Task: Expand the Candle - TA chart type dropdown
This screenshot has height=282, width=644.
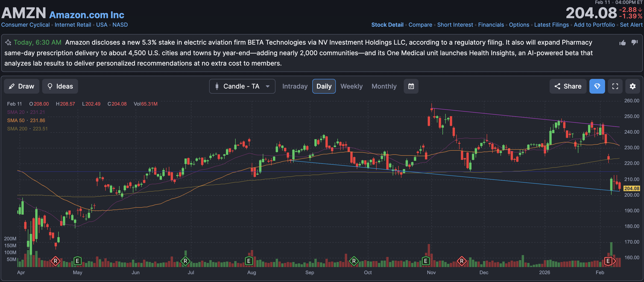Action: point(242,86)
